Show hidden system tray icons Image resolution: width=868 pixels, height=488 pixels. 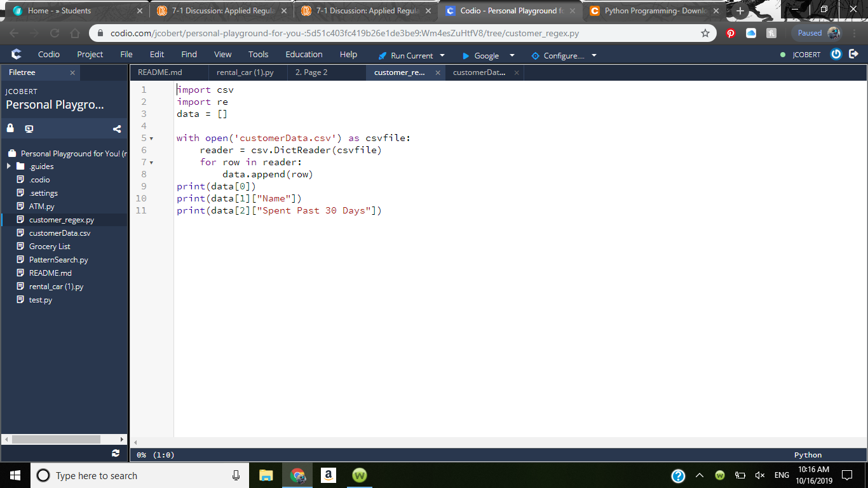pos(700,475)
